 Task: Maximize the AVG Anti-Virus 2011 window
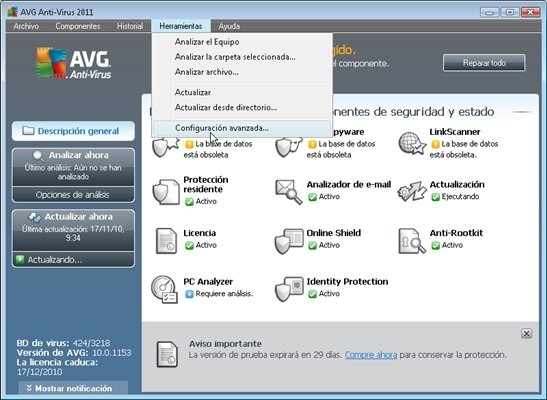point(510,12)
